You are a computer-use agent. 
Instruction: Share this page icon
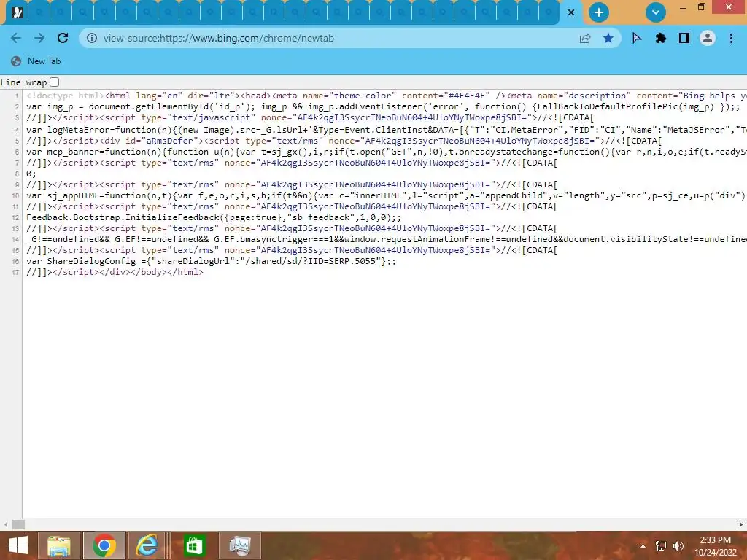point(585,38)
